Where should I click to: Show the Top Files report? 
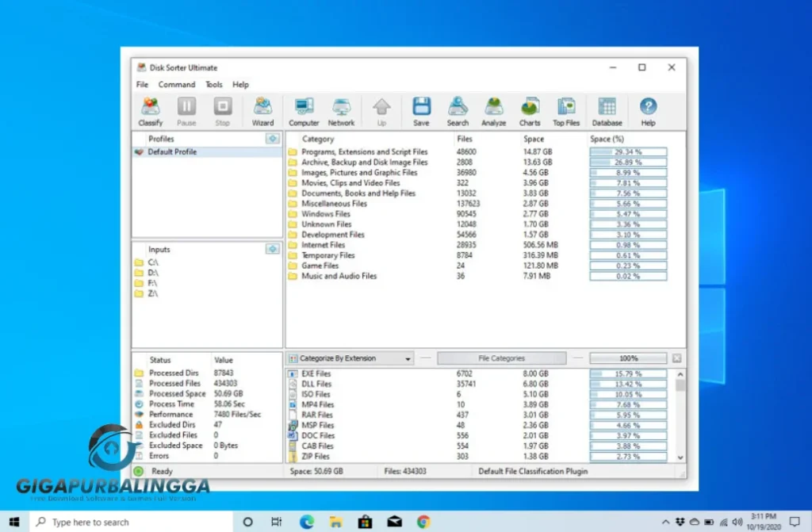(565, 111)
